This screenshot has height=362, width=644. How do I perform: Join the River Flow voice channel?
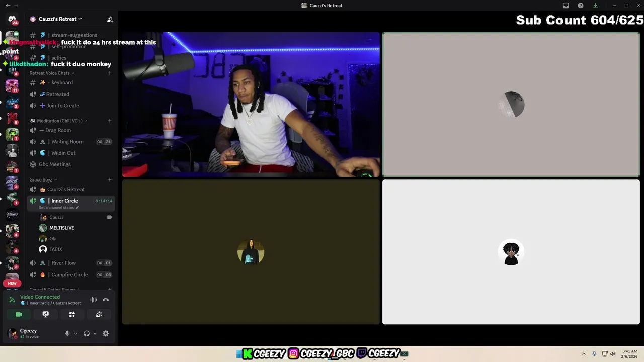(70, 263)
